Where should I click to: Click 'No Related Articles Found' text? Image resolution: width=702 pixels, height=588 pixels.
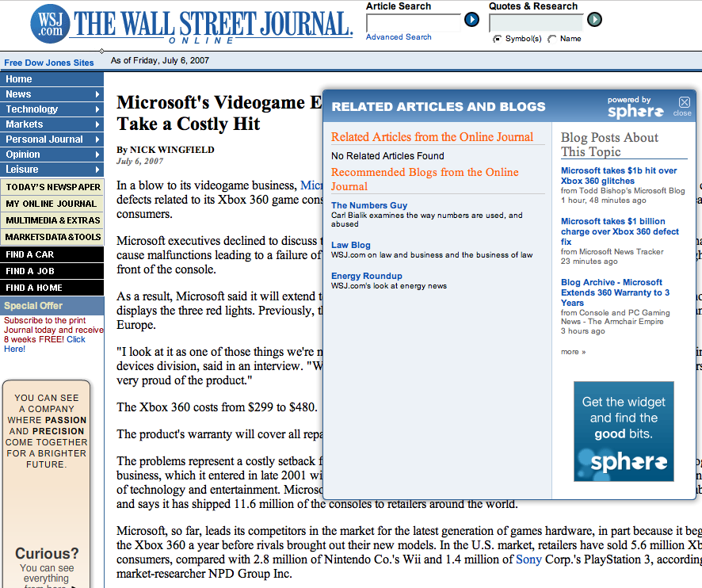(387, 156)
